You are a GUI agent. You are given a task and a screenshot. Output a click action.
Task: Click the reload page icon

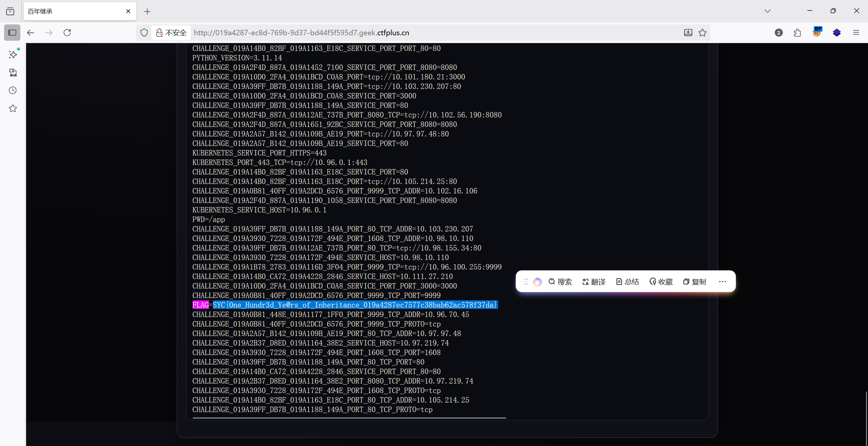click(67, 33)
